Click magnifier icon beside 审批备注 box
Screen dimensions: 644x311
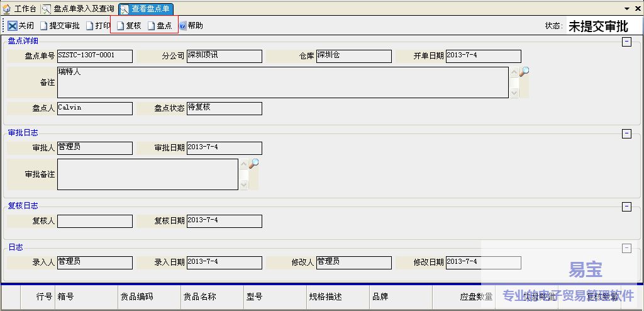point(253,164)
